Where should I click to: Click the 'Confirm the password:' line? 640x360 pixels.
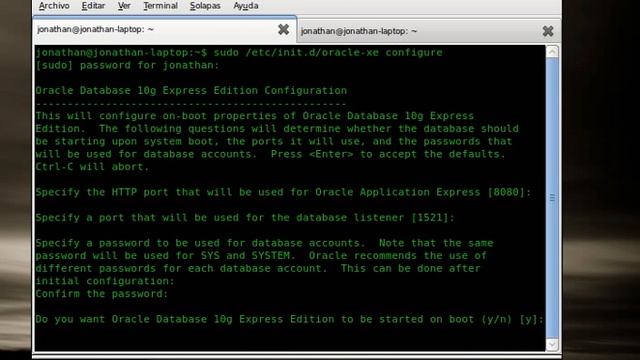102,294
